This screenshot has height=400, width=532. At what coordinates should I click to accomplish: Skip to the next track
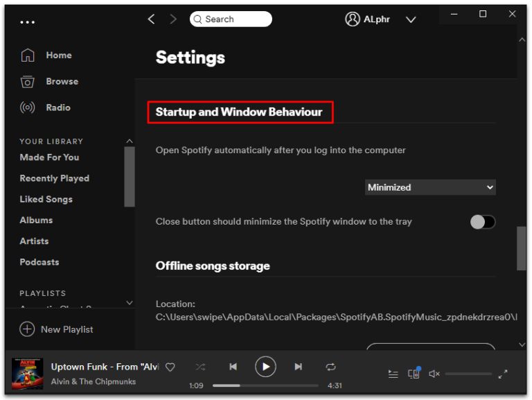[298, 367]
